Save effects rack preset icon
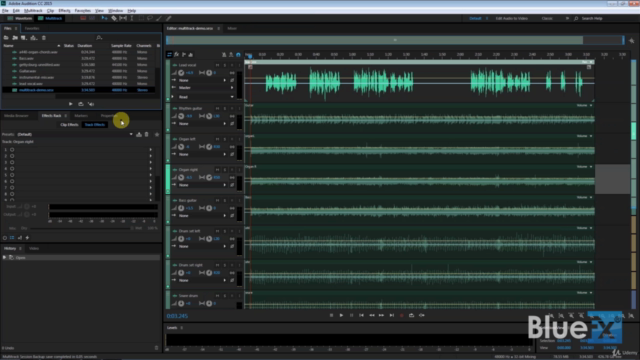Image resolution: width=640 pixels, height=360 pixels. click(x=139, y=134)
